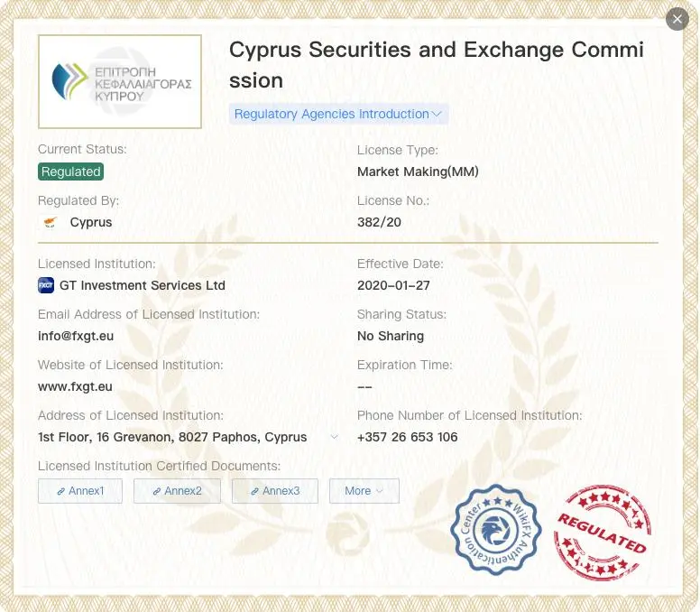
Task: Click email info@fxgt.eu
Action: [x=76, y=336]
